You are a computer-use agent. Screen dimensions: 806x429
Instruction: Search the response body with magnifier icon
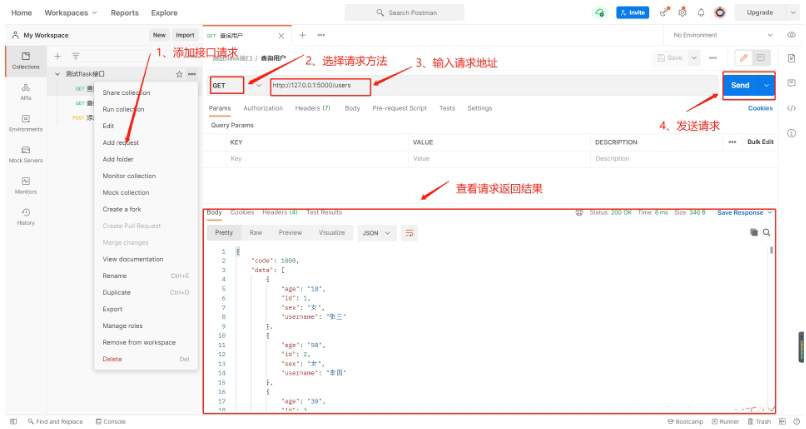pyautogui.click(x=767, y=232)
